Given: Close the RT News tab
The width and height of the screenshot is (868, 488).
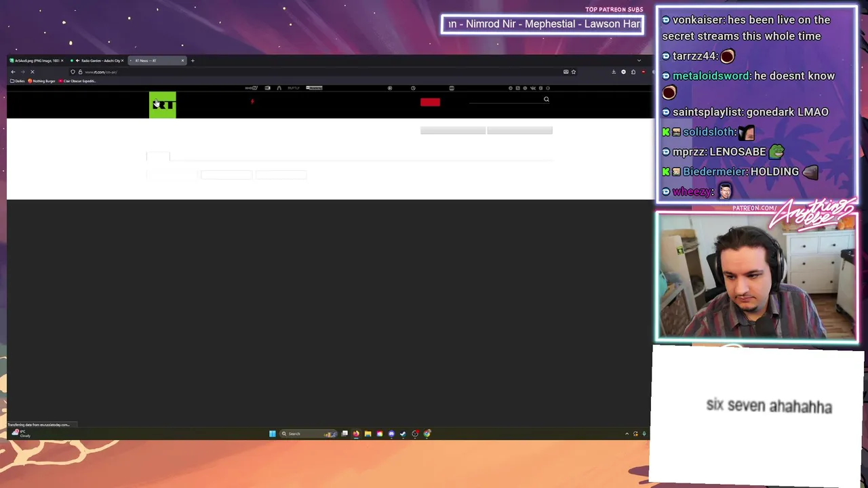Looking at the screenshot, I should click(182, 61).
